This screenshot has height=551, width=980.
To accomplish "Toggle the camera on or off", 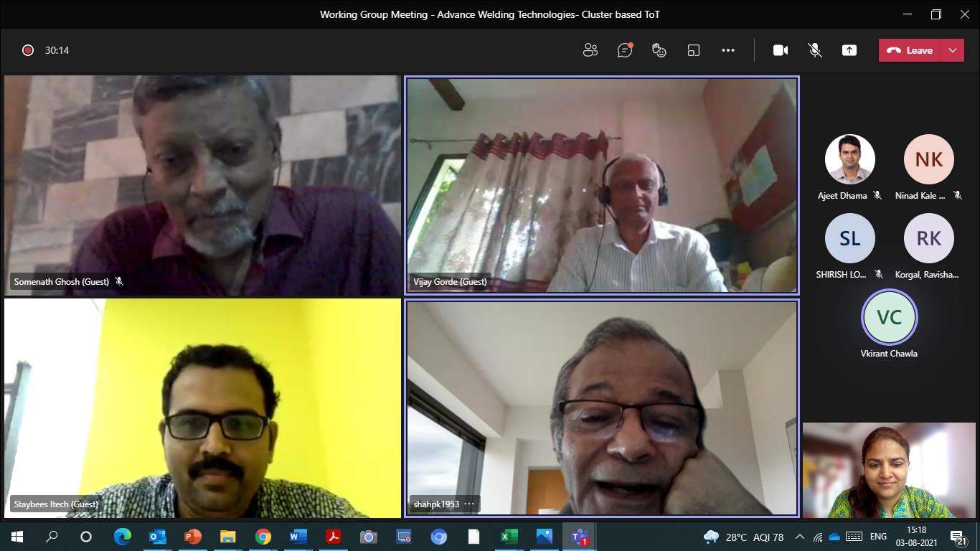I will 781,50.
